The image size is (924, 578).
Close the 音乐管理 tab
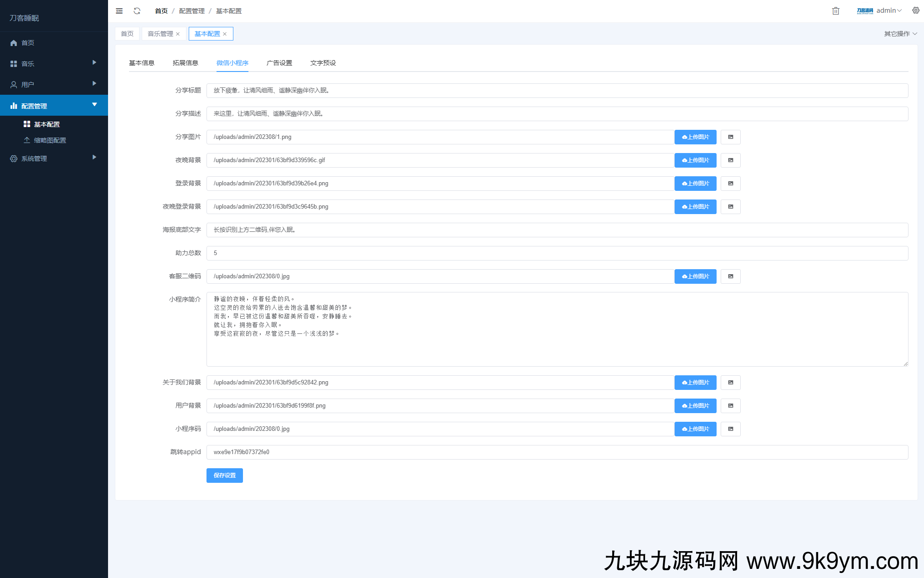pyautogui.click(x=178, y=33)
